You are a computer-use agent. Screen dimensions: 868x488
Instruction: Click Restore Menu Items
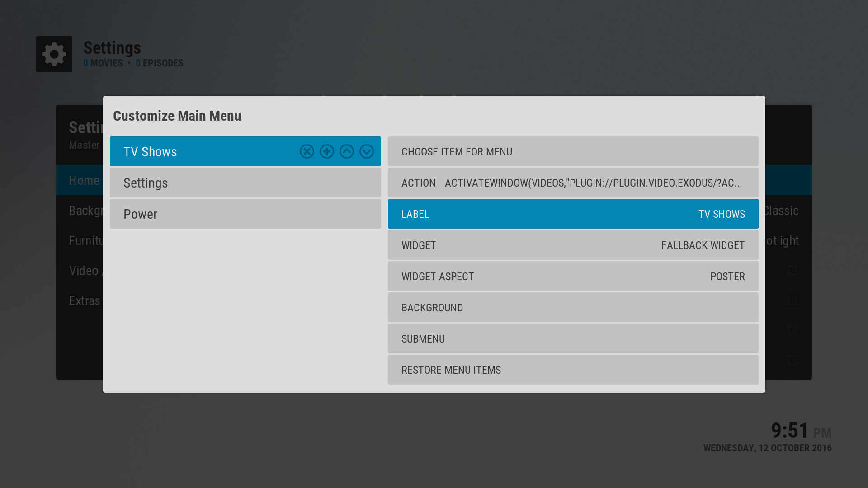[x=573, y=370]
